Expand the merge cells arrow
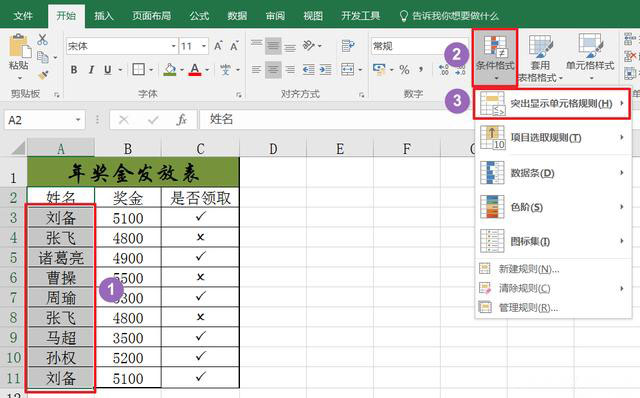This screenshot has width=640, height=398. tap(360, 70)
